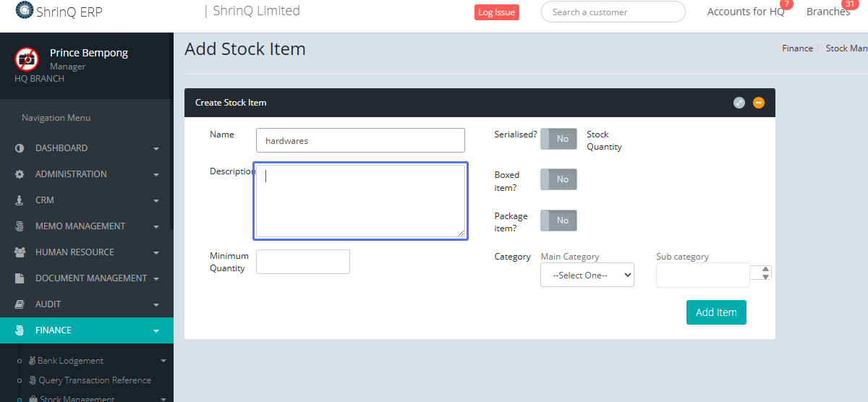Image resolution: width=868 pixels, height=402 pixels.
Task: Click the Add Item button
Action: (715, 312)
